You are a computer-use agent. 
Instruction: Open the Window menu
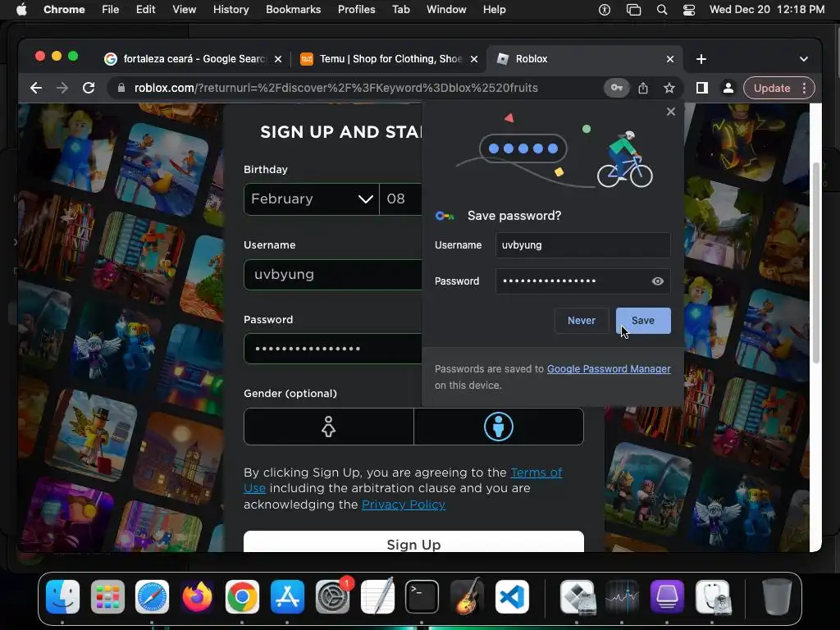446,10
